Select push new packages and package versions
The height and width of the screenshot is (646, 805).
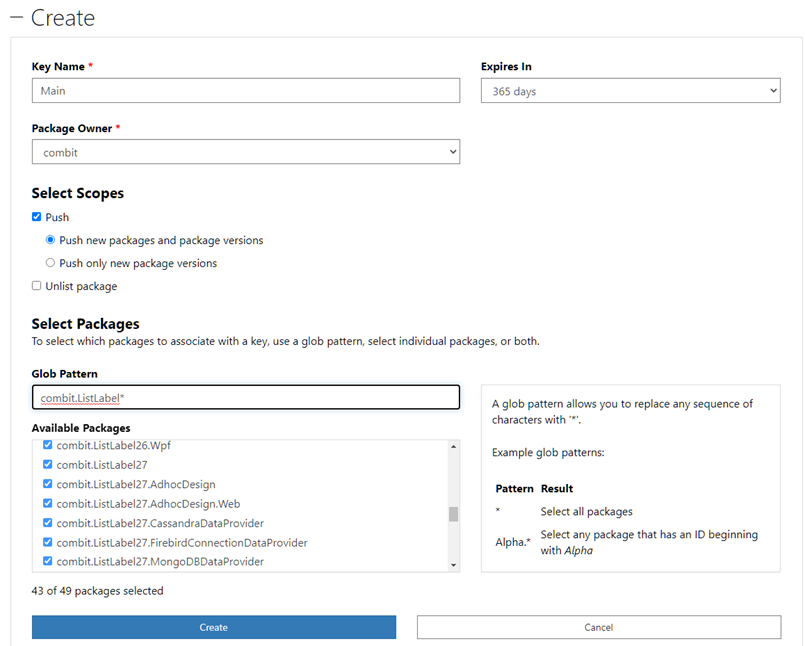pos(50,240)
